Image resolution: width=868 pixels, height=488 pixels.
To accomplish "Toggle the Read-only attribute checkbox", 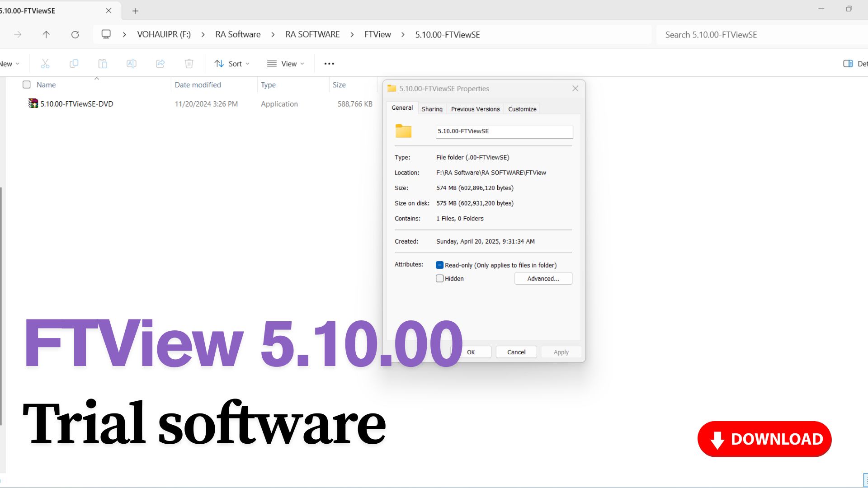I will [439, 265].
